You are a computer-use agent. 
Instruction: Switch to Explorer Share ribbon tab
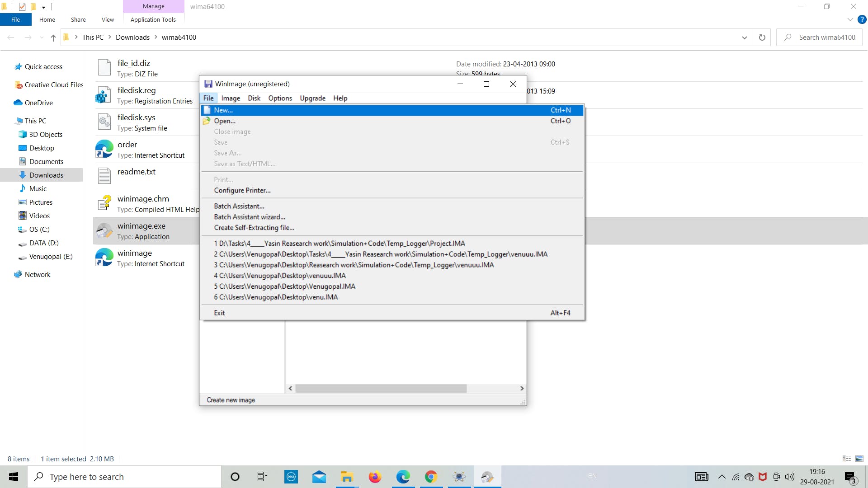(x=78, y=19)
